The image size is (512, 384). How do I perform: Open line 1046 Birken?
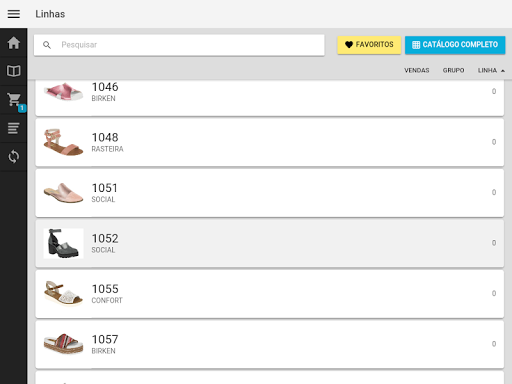pos(269,98)
